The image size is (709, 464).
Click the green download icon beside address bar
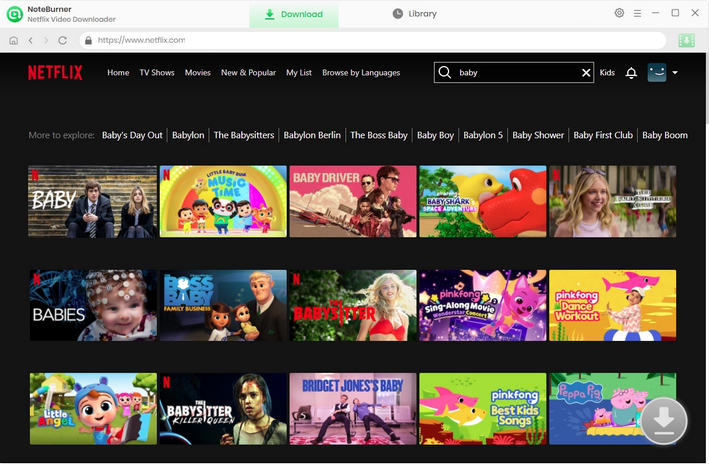(686, 40)
